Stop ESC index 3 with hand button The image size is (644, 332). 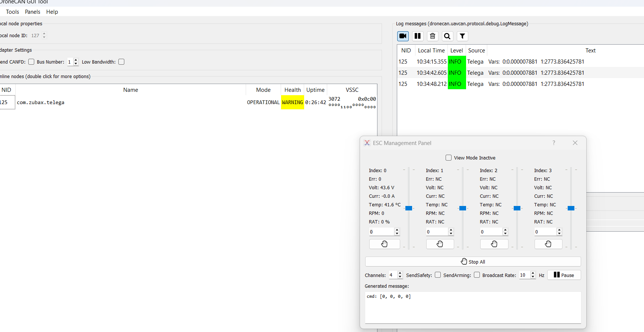click(x=548, y=244)
